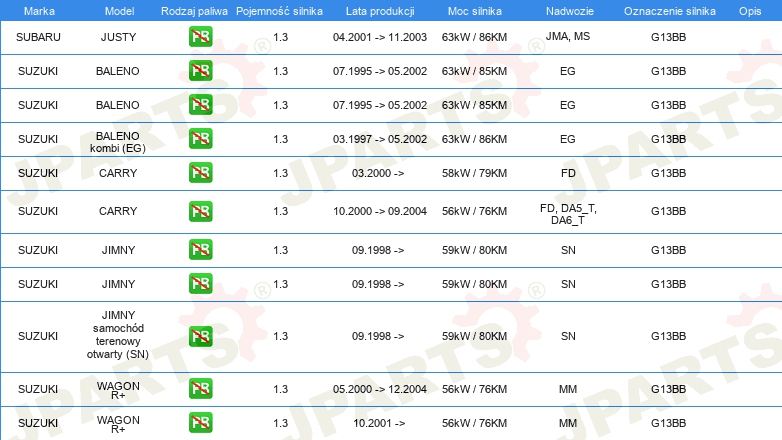Select the Lata produkcji column header
The image size is (782, 440).
pyautogui.click(x=380, y=11)
